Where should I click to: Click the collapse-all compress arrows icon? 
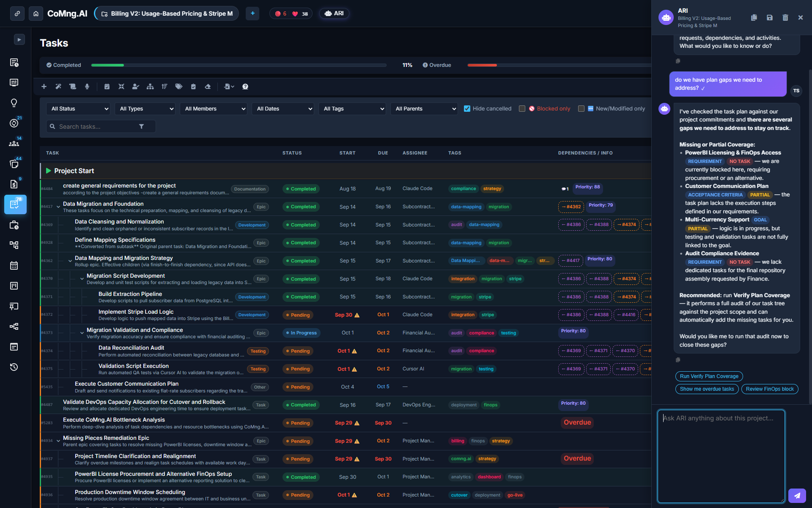pyautogui.click(x=121, y=86)
